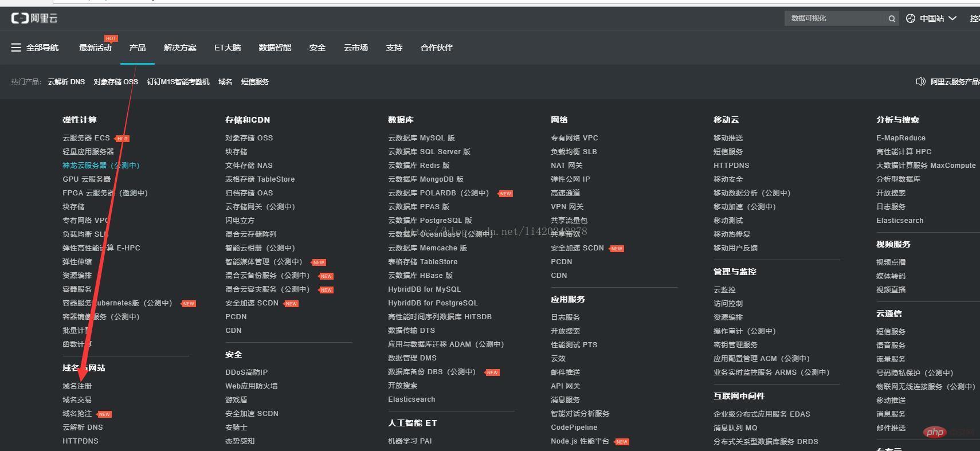Click VPN 网关
Image resolution: width=980 pixels, height=451 pixels.
coord(567,207)
